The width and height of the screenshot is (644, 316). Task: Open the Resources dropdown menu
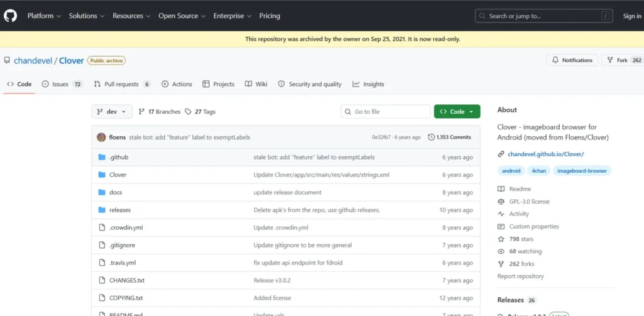point(131,16)
